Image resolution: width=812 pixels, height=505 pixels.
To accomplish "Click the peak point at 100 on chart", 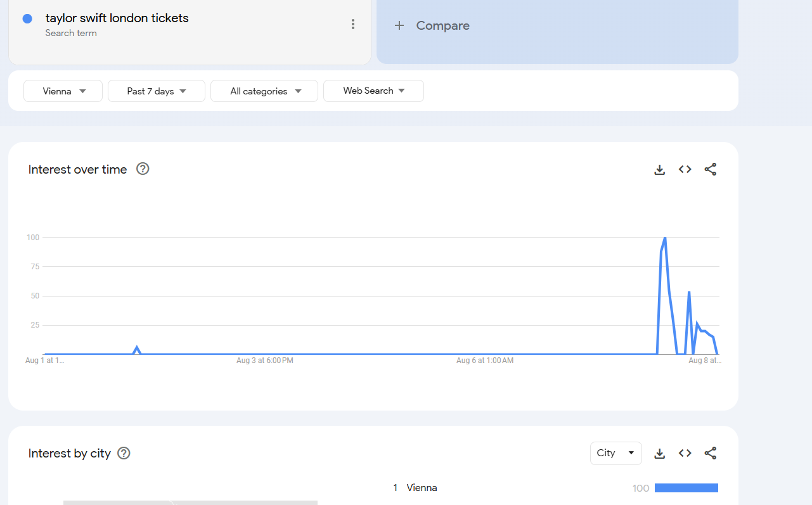I will click(664, 238).
